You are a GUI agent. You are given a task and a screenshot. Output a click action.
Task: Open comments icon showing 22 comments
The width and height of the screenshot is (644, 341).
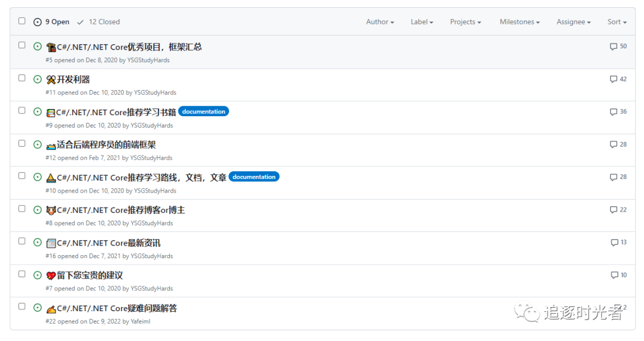click(x=613, y=210)
